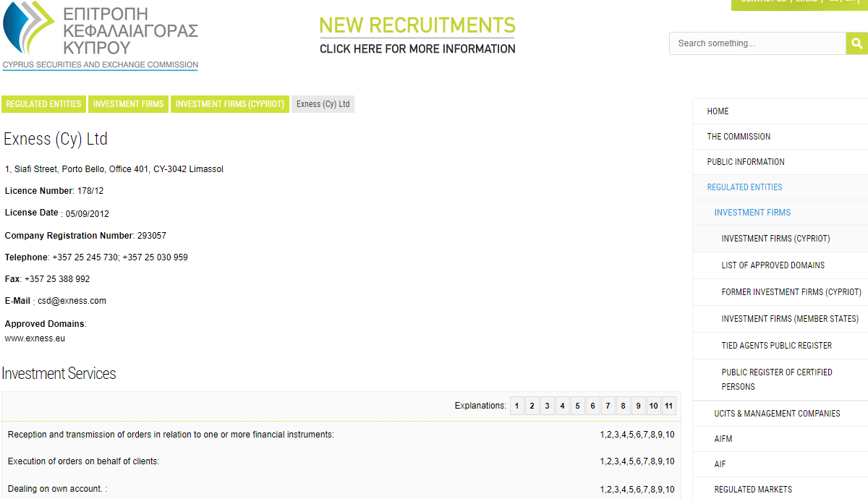Click approved domain www.exness.eu
Image resolution: width=868 pixels, height=499 pixels.
pos(35,338)
